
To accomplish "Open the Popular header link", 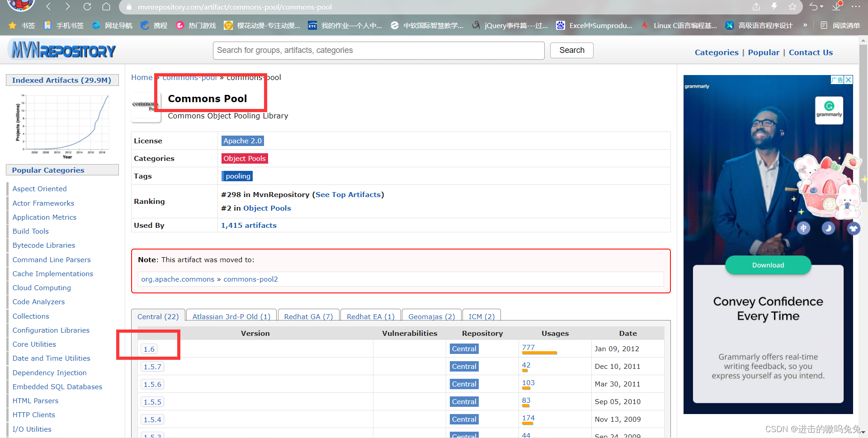I will 763,52.
